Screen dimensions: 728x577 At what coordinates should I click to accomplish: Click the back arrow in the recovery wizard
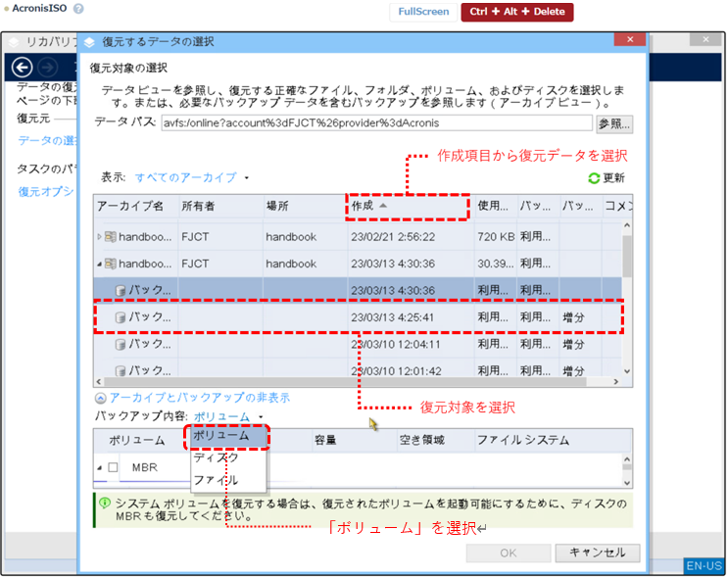coord(24,67)
